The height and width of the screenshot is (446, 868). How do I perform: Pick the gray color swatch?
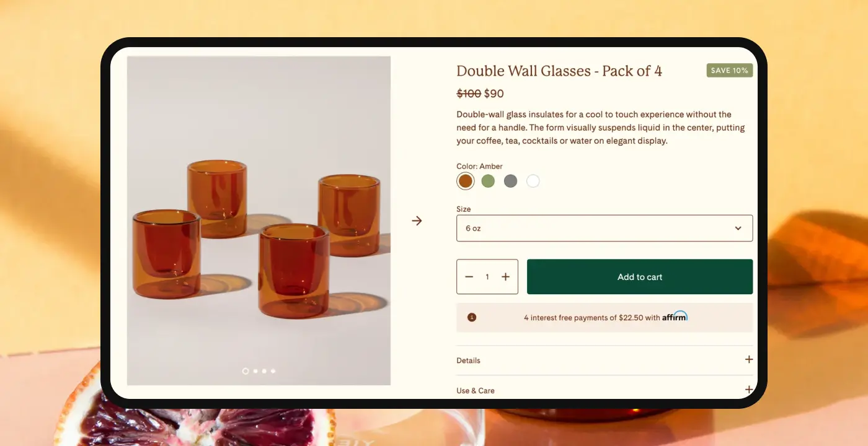point(510,181)
